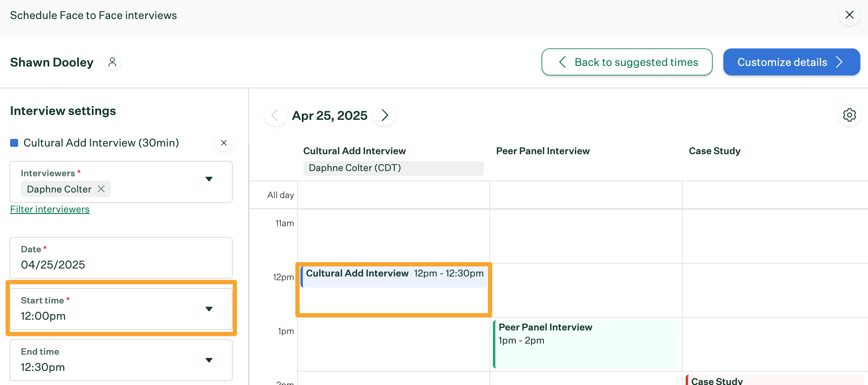The width and height of the screenshot is (868, 385).
Task: Click the Cultural Add Interview column header
Action: pos(354,151)
